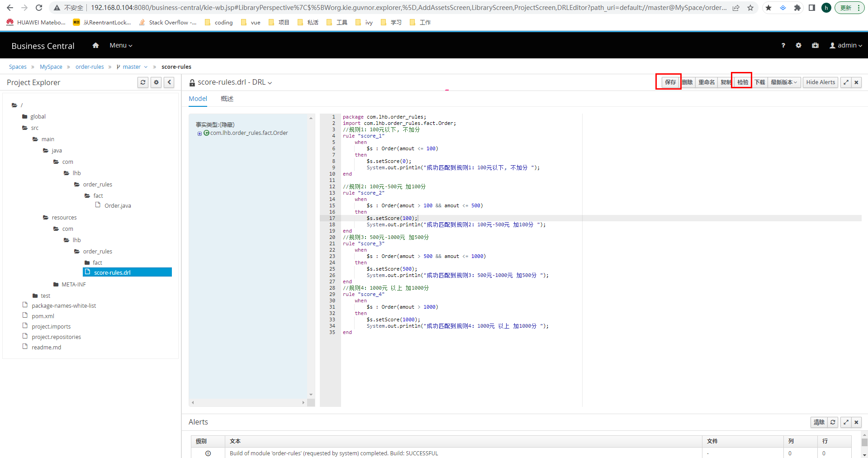Refresh the Alerts panel

coord(833,422)
